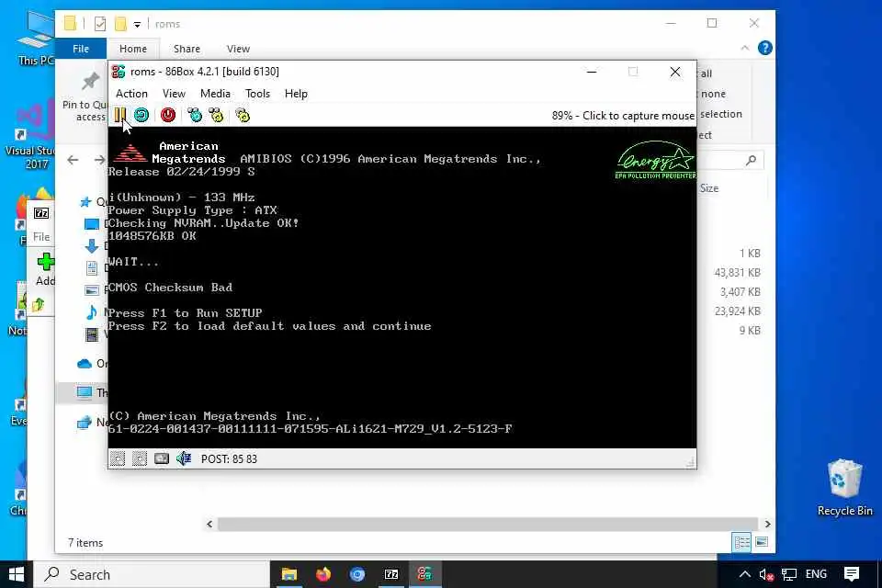This screenshot has height=588, width=882.
Task: Select Network in navigation pane
Action: (85, 422)
